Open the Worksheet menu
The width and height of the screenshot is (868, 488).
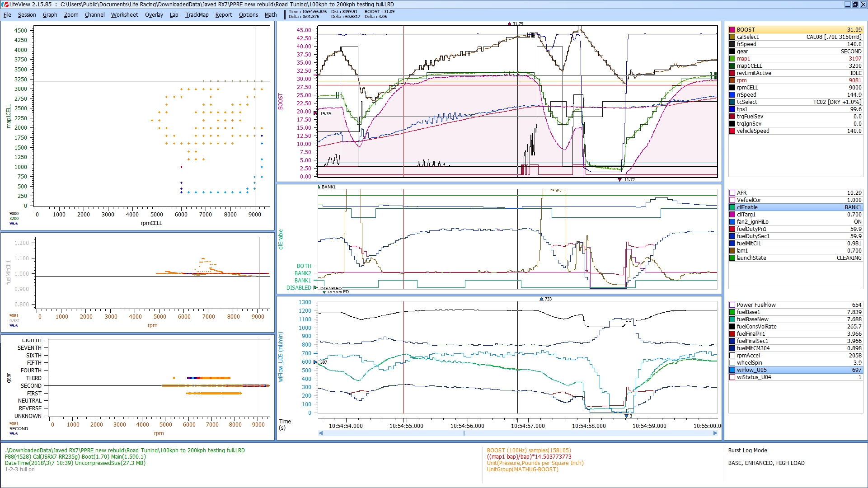[124, 15]
